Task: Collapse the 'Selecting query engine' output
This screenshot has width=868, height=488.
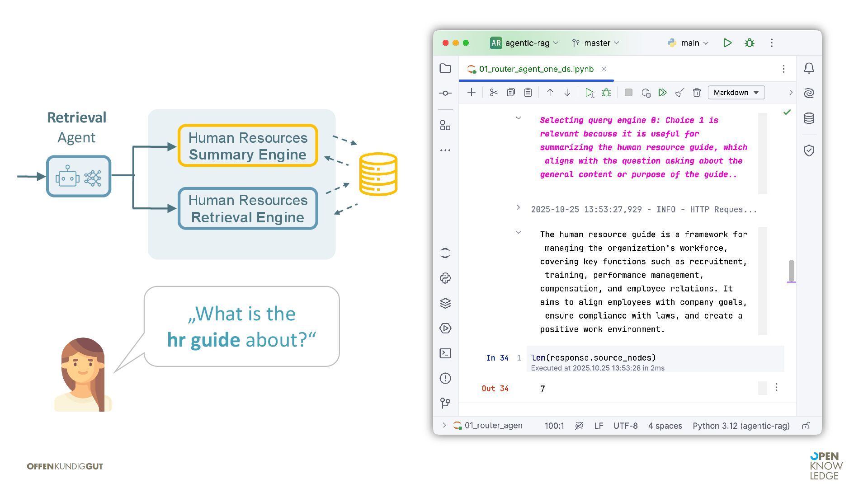Action: (518, 118)
